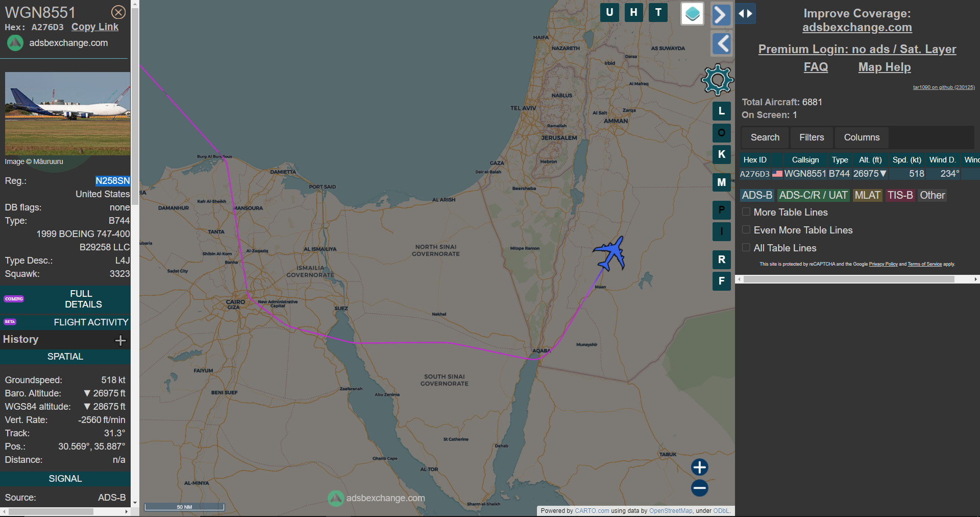Click the aircraft table horizontal scrollbar
Viewport: 980px width, 517px height.
click(x=849, y=279)
